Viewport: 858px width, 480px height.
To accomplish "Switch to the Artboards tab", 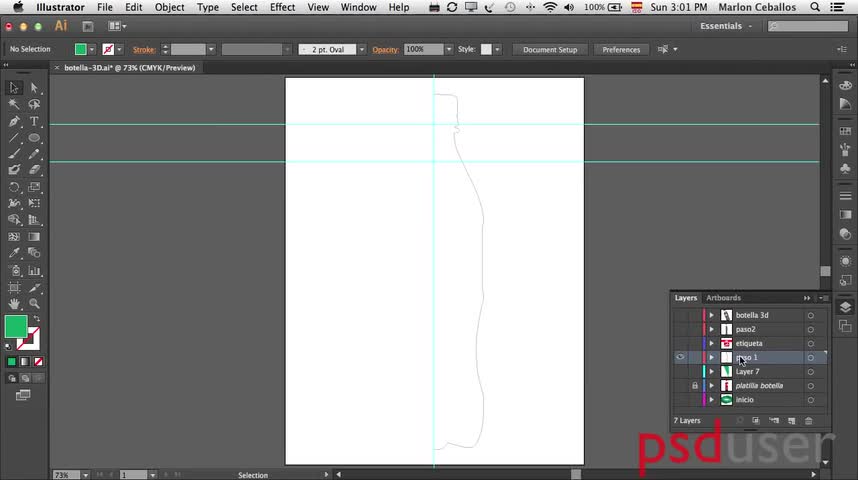I will [723, 298].
